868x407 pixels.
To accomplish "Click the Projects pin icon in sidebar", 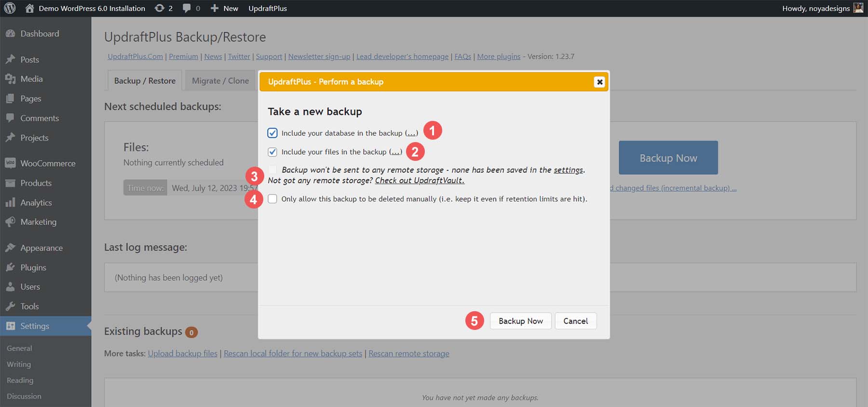I will coord(10,138).
